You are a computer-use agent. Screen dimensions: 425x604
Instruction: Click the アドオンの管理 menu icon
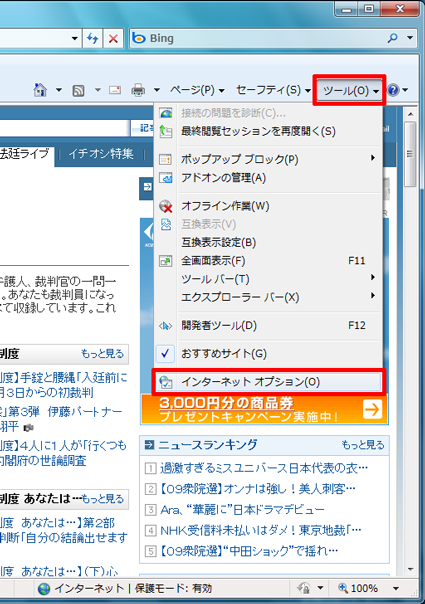[x=166, y=178]
